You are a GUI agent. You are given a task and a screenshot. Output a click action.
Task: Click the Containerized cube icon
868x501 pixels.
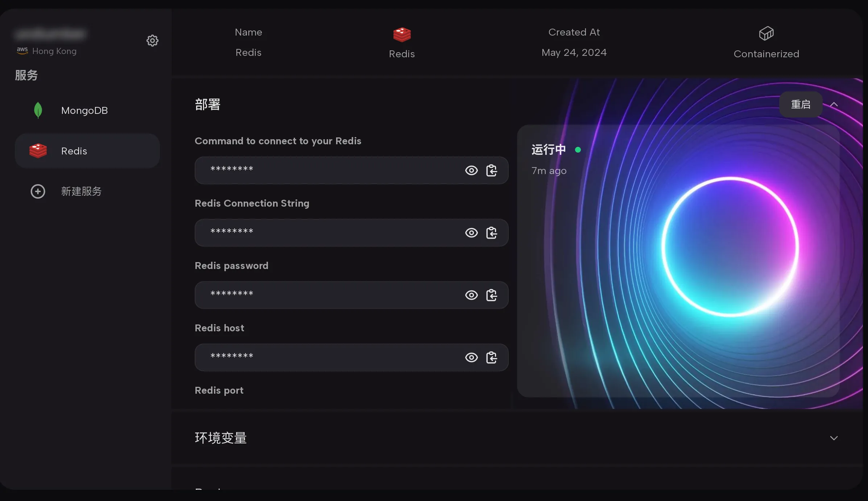click(766, 34)
